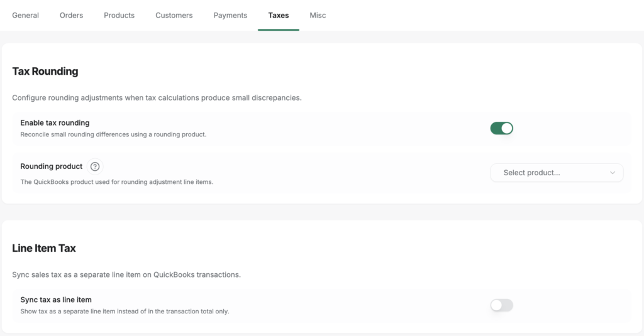Switch to the General tab
Image resolution: width=644 pixels, height=336 pixels.
[x=25, y=15]
